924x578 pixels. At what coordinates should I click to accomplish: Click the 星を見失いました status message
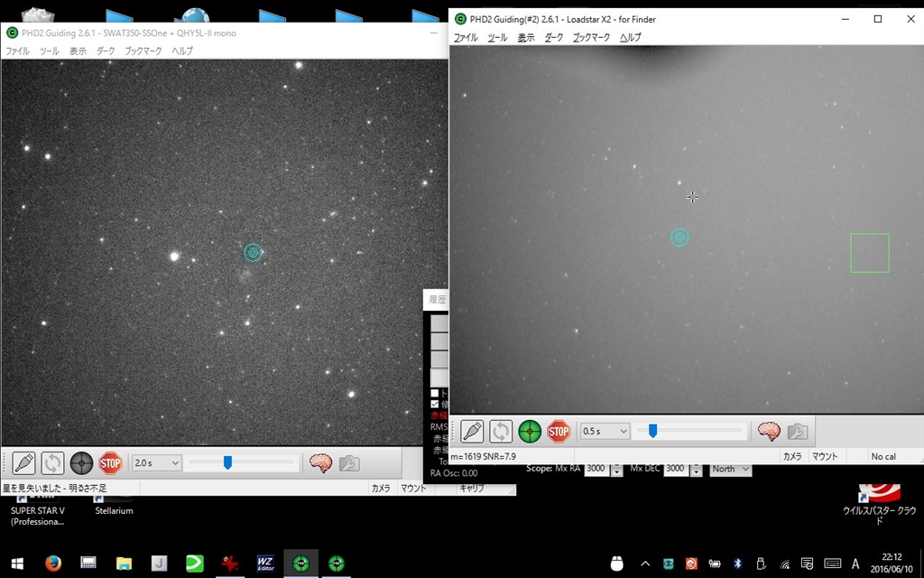55,489
